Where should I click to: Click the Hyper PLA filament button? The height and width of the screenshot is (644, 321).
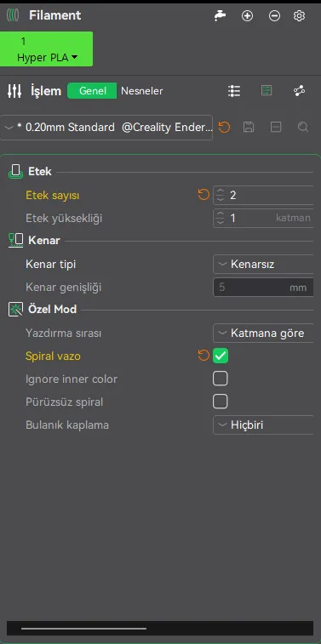pyautogui.click(x=47, y=48)
